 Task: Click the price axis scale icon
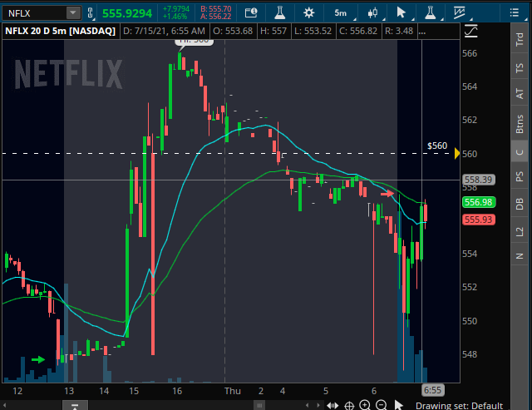click(471, 32)
